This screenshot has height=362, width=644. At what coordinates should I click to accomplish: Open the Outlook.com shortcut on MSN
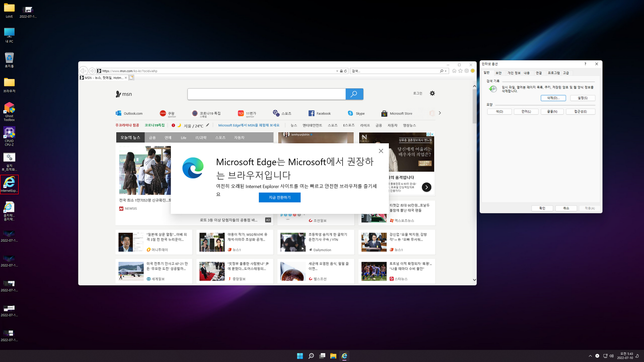pos(129,113)
